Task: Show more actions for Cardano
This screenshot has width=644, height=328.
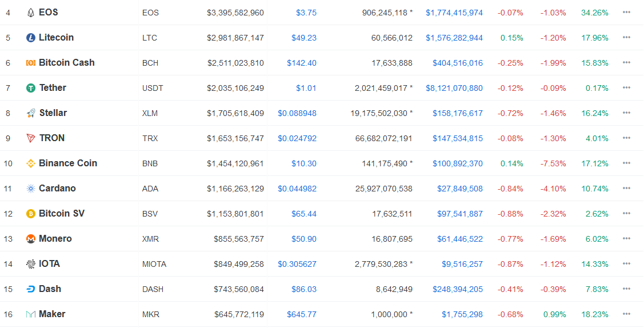Action: coord(626,188)
